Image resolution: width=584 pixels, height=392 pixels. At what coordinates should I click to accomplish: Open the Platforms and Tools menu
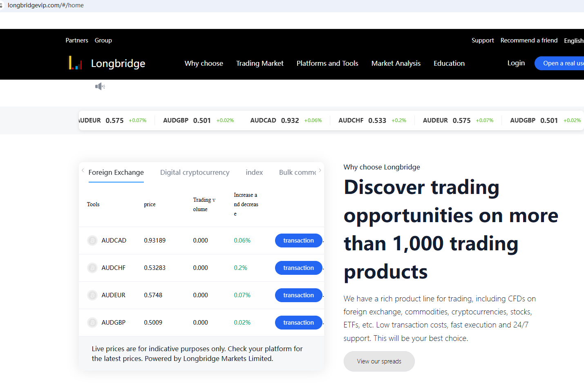(x=327, y=63)
